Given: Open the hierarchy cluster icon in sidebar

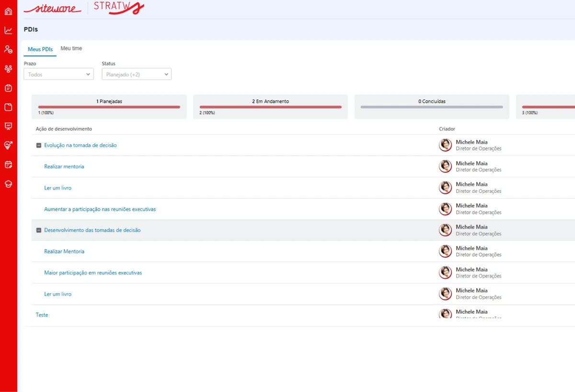Looking at the screenshot, I should (x=8, y=69).
